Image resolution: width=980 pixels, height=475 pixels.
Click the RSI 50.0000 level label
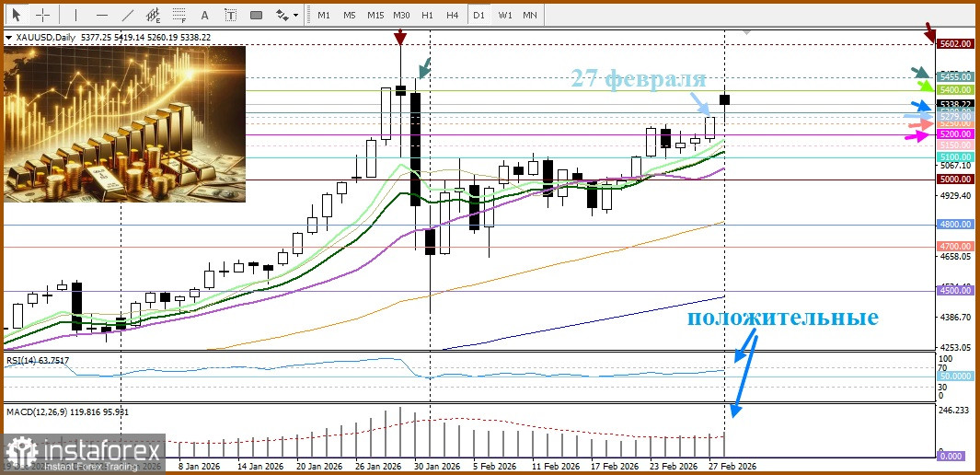(955, 377)
